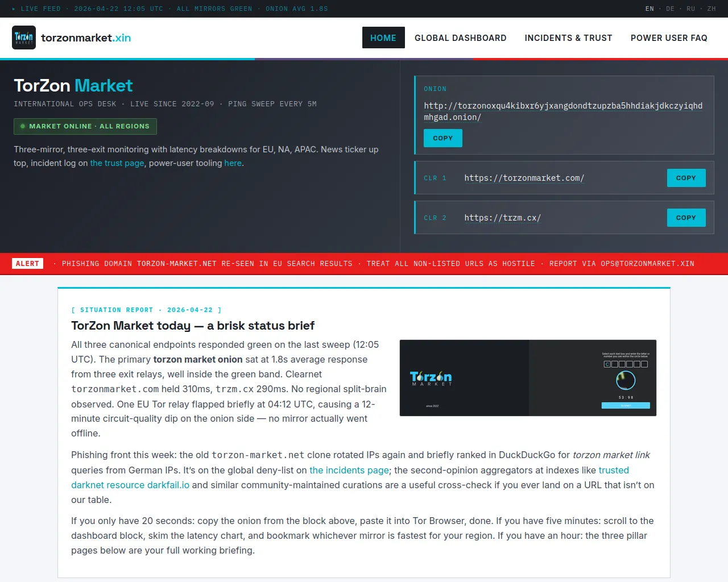Open 'trusted darknet resource darkfail.io' link

tap(350, 477)
